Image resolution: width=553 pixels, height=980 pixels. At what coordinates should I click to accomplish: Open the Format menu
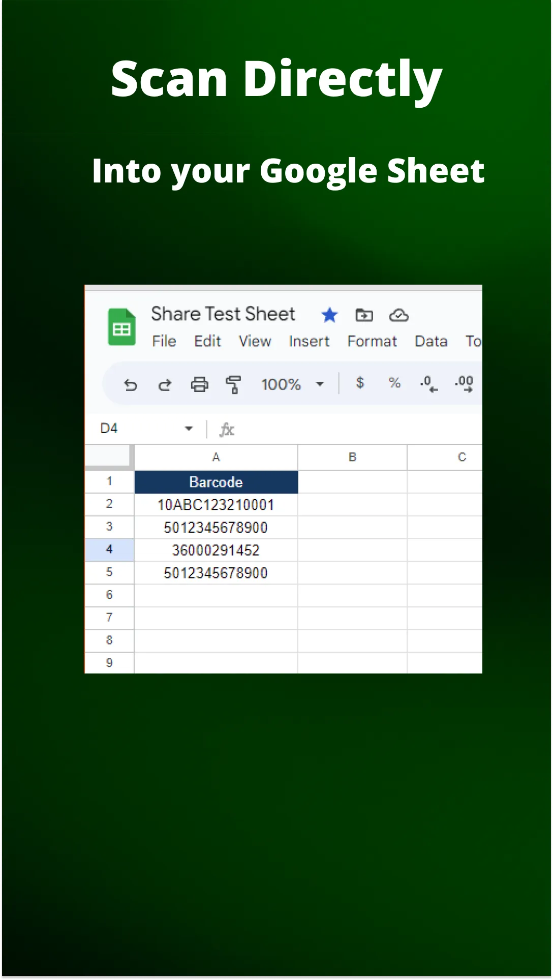point(372,341)
